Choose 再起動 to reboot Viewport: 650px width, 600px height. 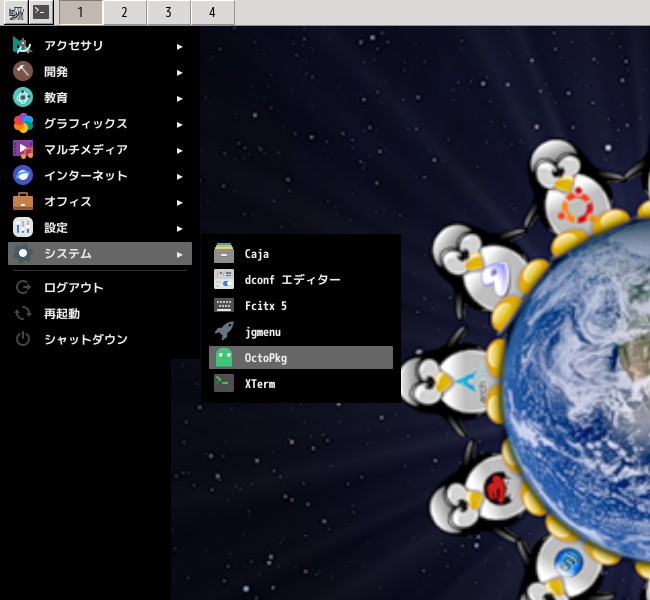pyautogui.click(x=100, y=313)
